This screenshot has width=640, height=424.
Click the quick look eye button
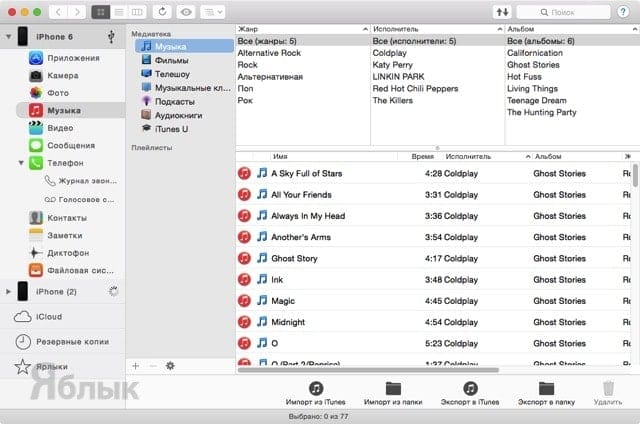[x=186, y=12]
